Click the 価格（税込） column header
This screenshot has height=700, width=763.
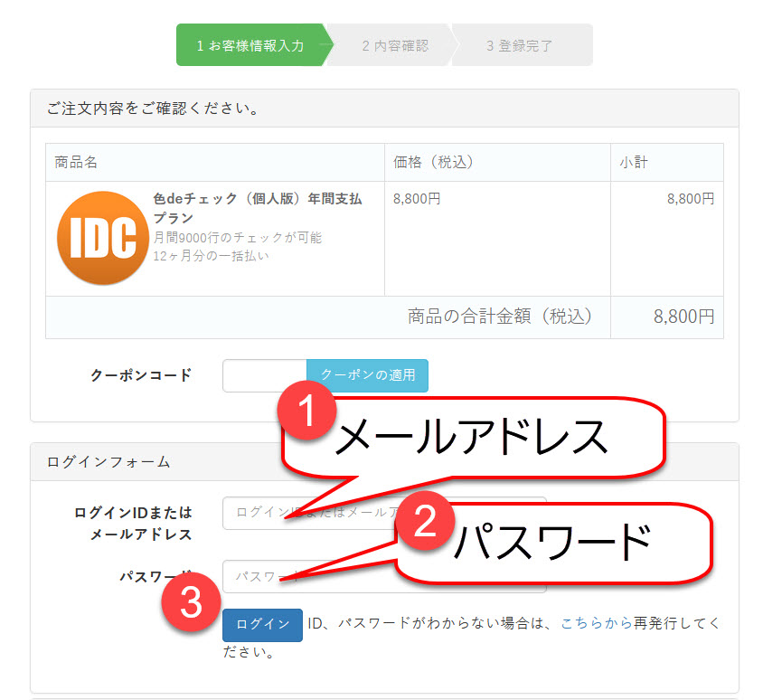(x=433, y=163)
